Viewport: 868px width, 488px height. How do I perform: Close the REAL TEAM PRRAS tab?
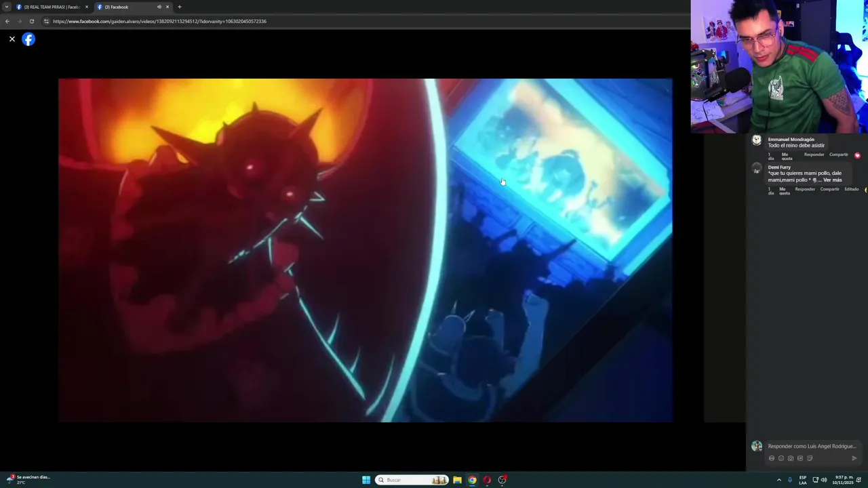point(87,7)
